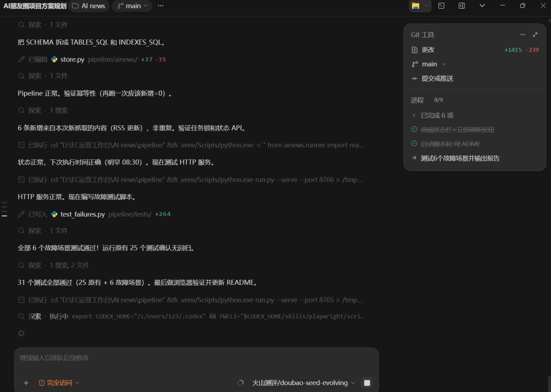Screen dimensions: 551x392
Task: Click the pipeline/tests/ path text
Action: (x=130, y=214)
